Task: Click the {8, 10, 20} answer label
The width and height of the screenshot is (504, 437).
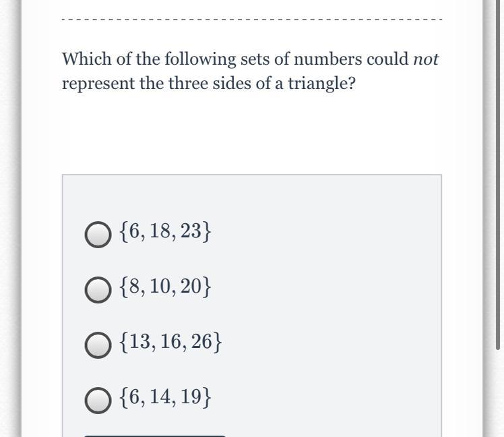Action: click(x=165, y=286)
